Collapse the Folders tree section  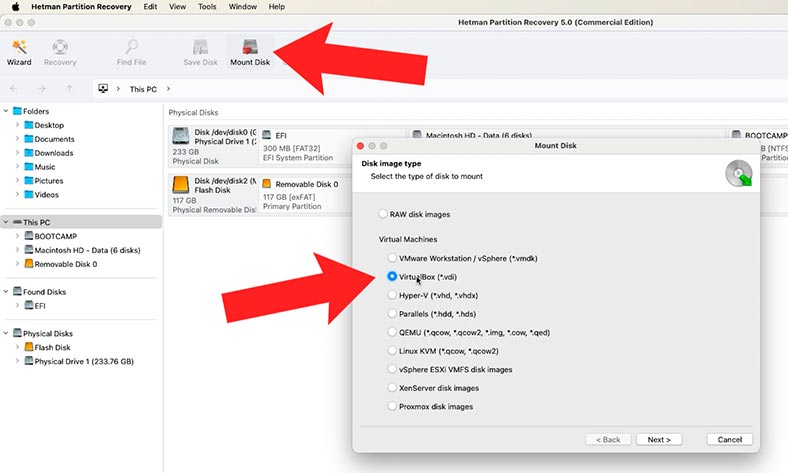[6, 111]
